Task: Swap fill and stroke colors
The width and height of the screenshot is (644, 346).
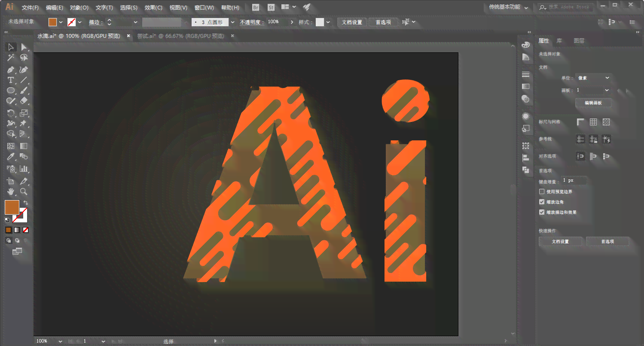Action: 25,203
